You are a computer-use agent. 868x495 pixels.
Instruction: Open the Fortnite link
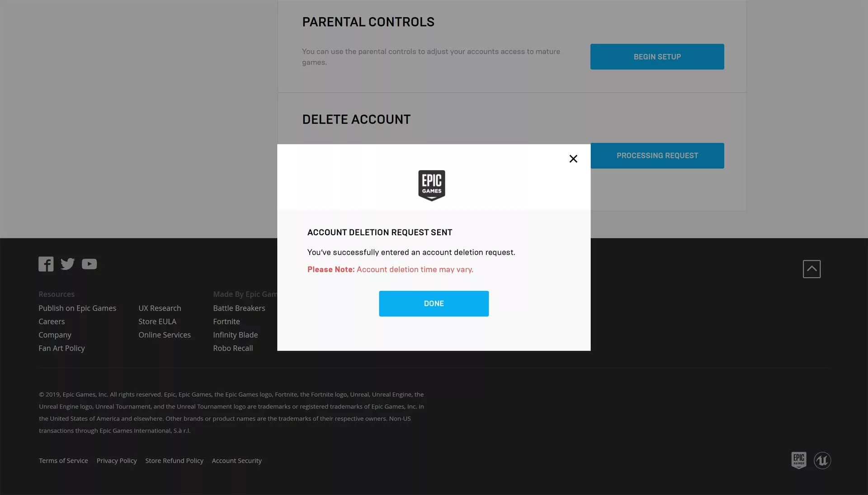226,321
